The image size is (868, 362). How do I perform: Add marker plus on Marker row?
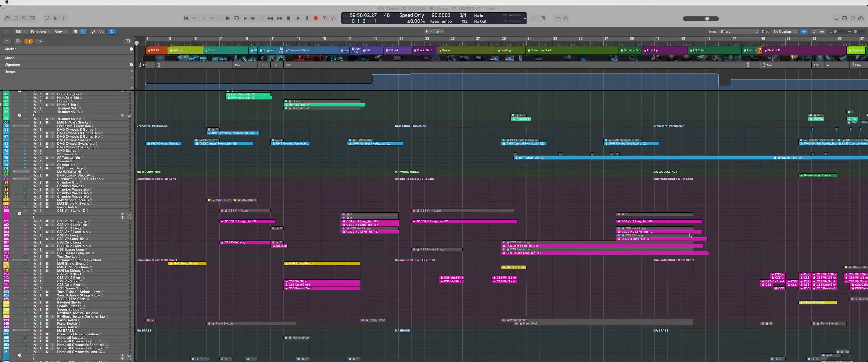click(x=131, y=49)
